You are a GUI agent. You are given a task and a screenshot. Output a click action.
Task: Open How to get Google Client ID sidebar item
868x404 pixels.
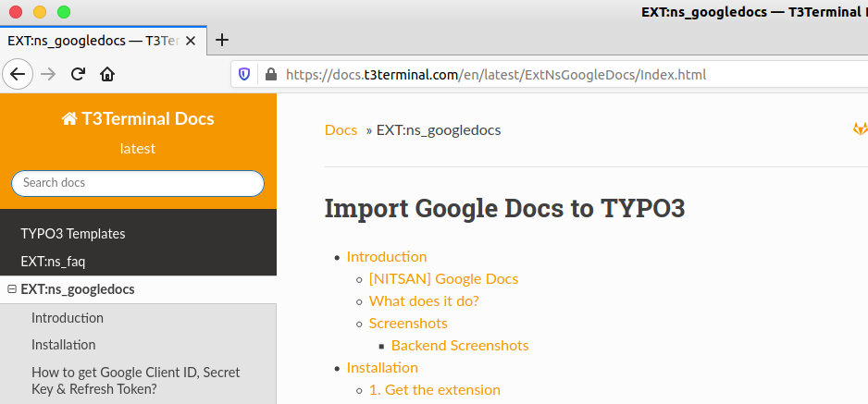[136, 380]
